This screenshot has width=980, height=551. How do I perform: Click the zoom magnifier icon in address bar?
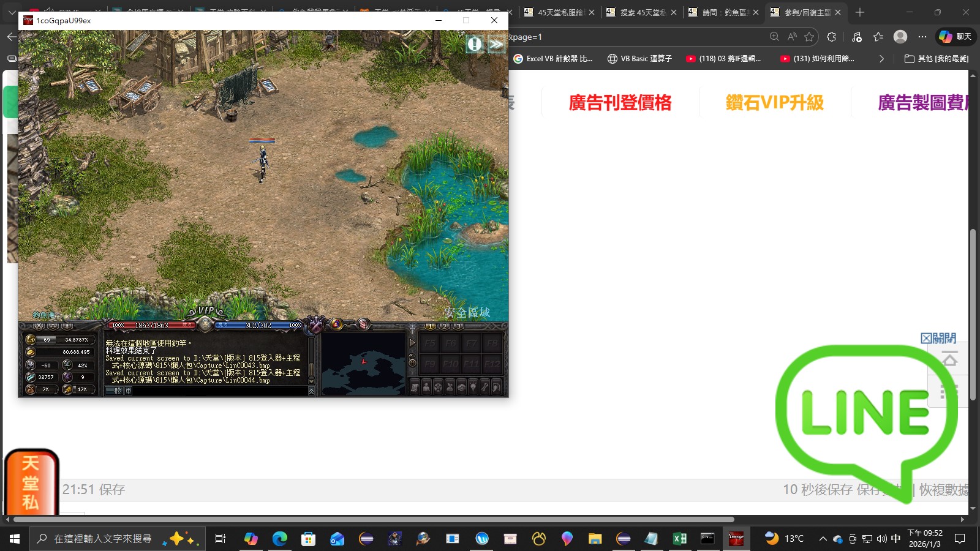(x=774, y=37)
